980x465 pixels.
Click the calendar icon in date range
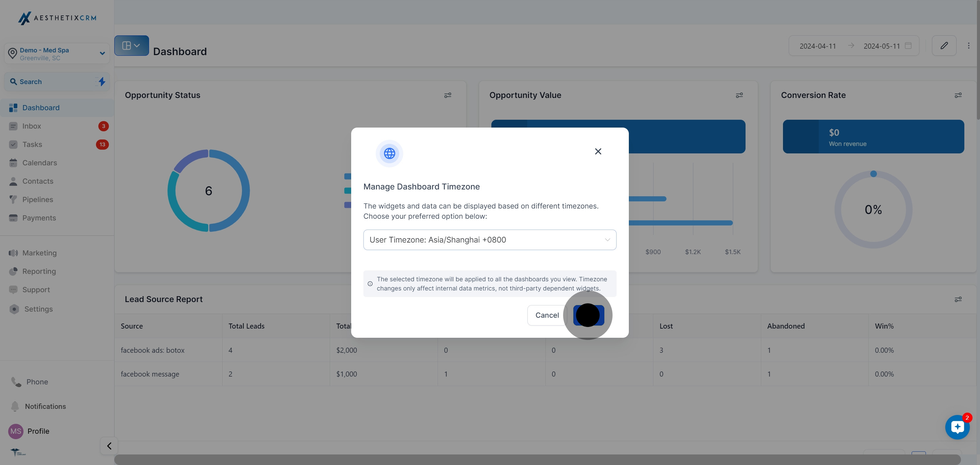pyautogui.click(x=908, y=46)
